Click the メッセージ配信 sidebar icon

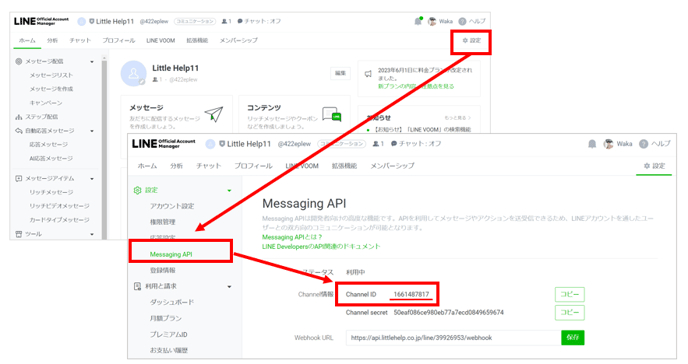pyautogui.click(x=18, y=61)
